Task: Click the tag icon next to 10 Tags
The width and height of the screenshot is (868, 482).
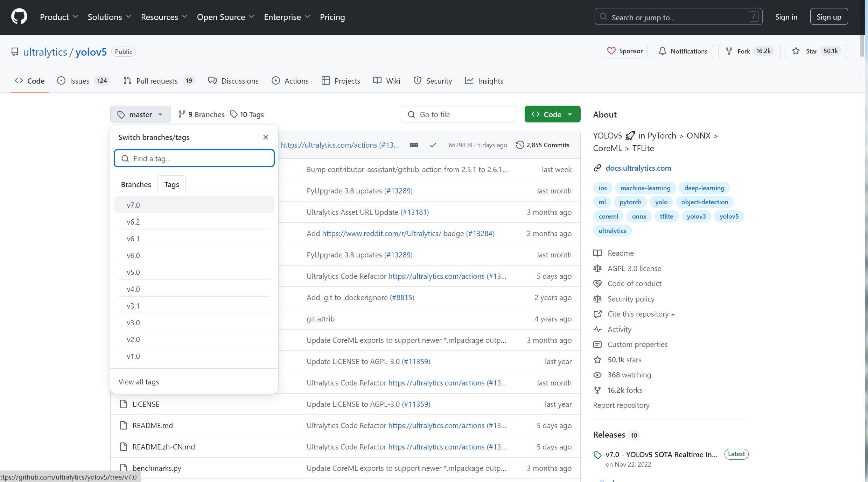Action: coord(234,114)
